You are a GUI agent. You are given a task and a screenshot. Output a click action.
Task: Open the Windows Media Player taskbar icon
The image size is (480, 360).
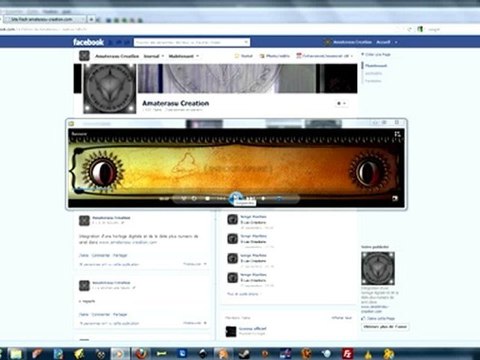tap(119, 353)
